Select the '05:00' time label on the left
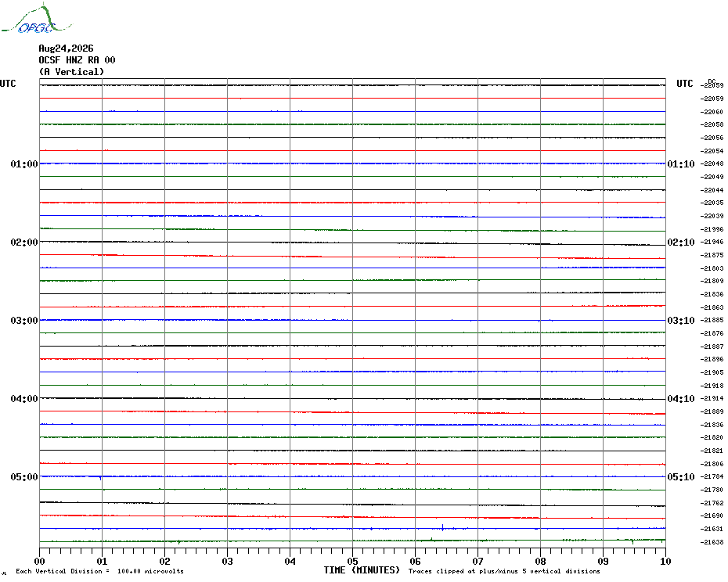728x582 pixels. coord(24,477)
